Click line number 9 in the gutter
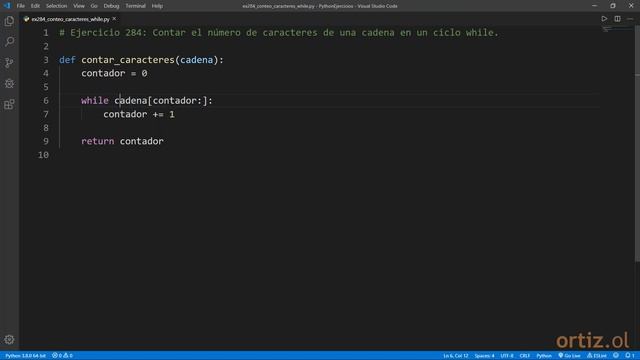The width and height of the screenshot is (640, 360). click(x=46, y=141)
